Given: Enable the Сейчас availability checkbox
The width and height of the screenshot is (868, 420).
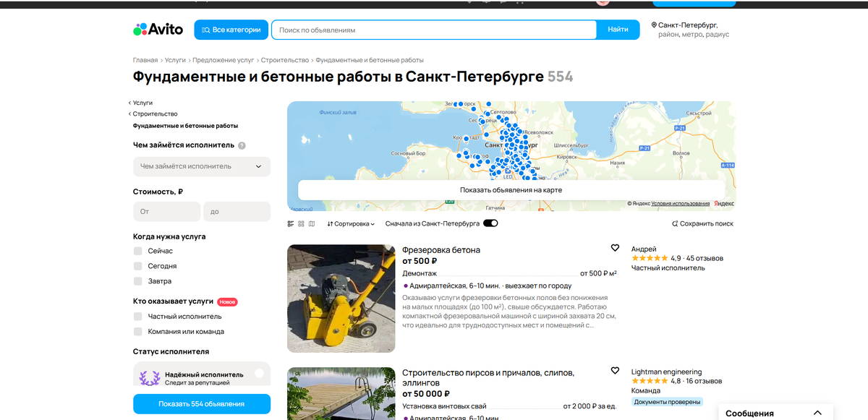Looking at the screenshot, I should [x=137, y=252].
